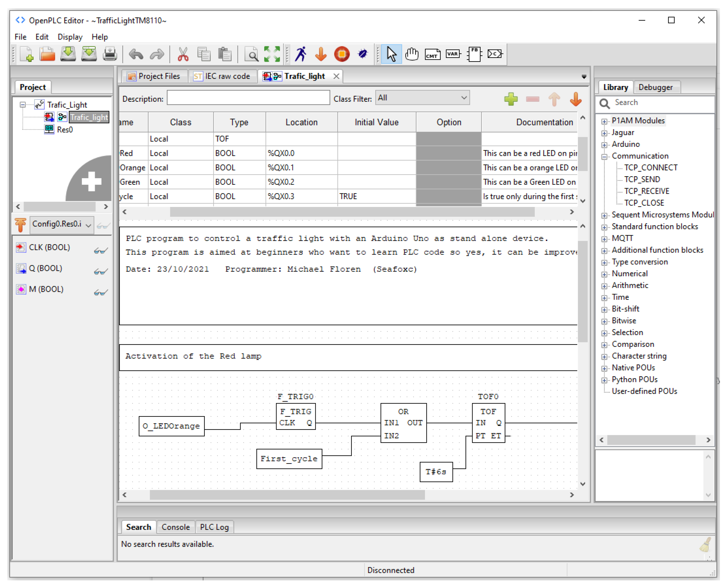Click the Generate program orange down arrow
This screenshot has height=588, width=727.
(x=321, y=54)
